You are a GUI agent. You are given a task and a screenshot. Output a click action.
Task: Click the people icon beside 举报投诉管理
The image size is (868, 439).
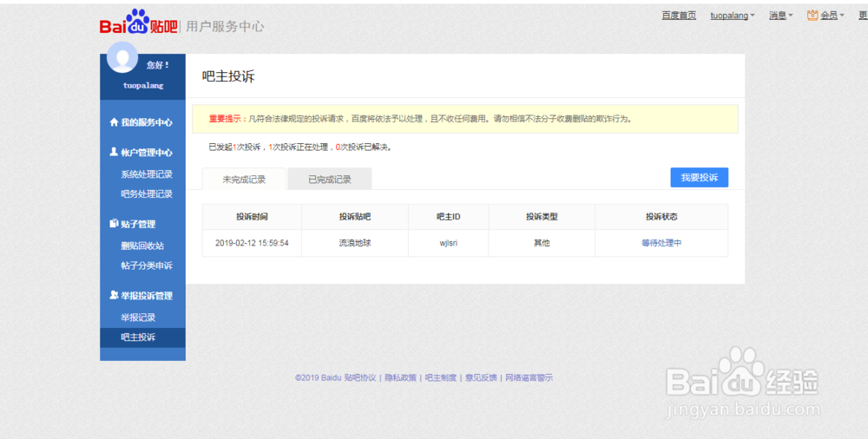(114, 295)
